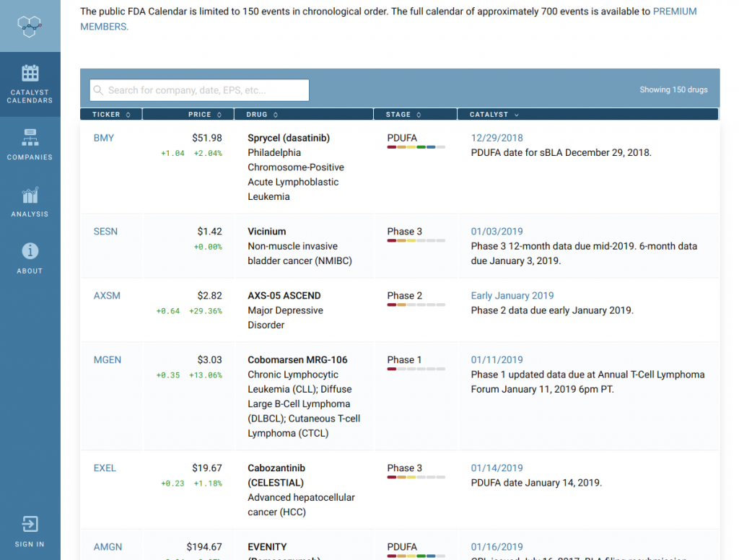Click the 01/11/2019 catalyst date link
This screenshot has height=560, width=739.
tap(497, 359)
